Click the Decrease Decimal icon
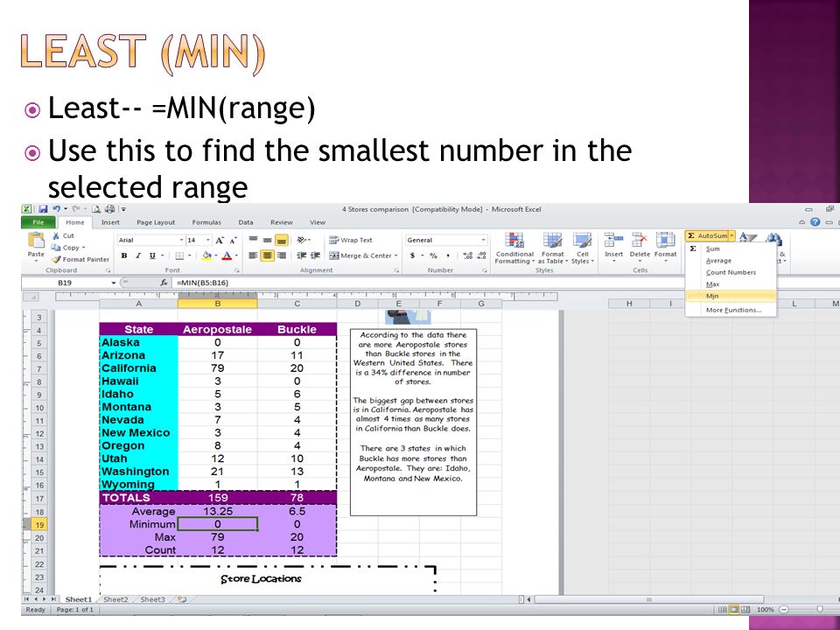The width and height of the screenshot is (840, 630). (481, 255)
